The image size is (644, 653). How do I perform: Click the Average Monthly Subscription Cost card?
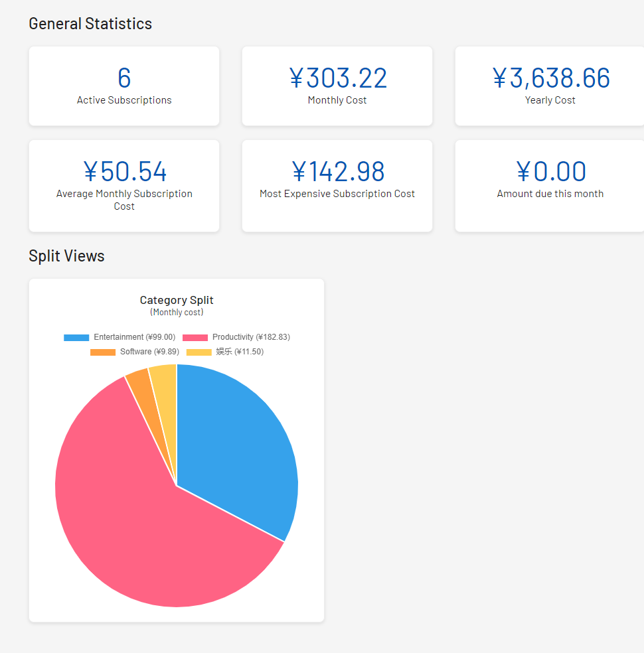124,186
